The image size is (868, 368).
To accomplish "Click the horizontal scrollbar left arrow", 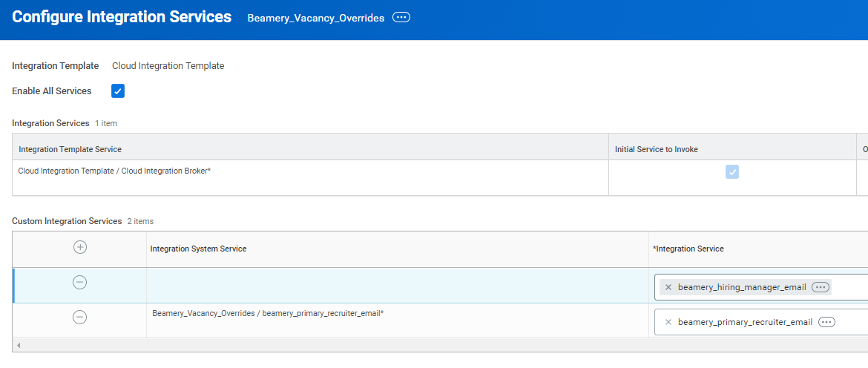I will (19, 345).
